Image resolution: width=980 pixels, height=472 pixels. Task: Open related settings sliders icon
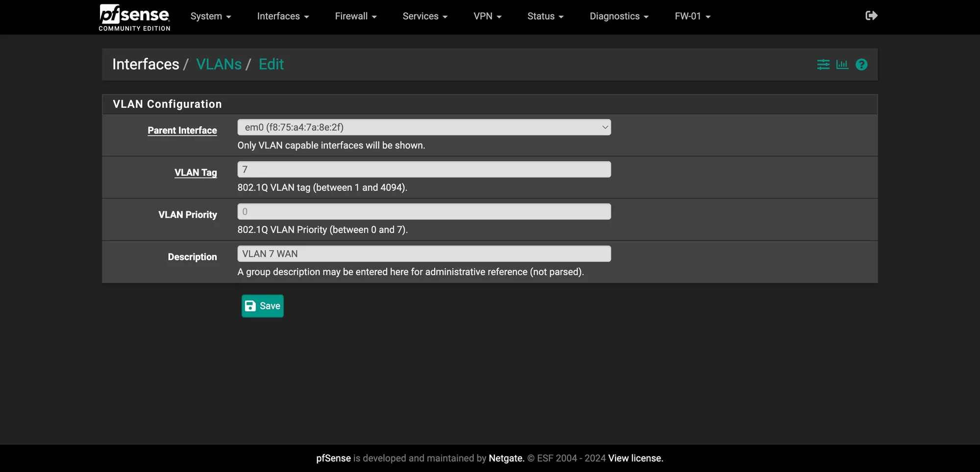[823, 64]
